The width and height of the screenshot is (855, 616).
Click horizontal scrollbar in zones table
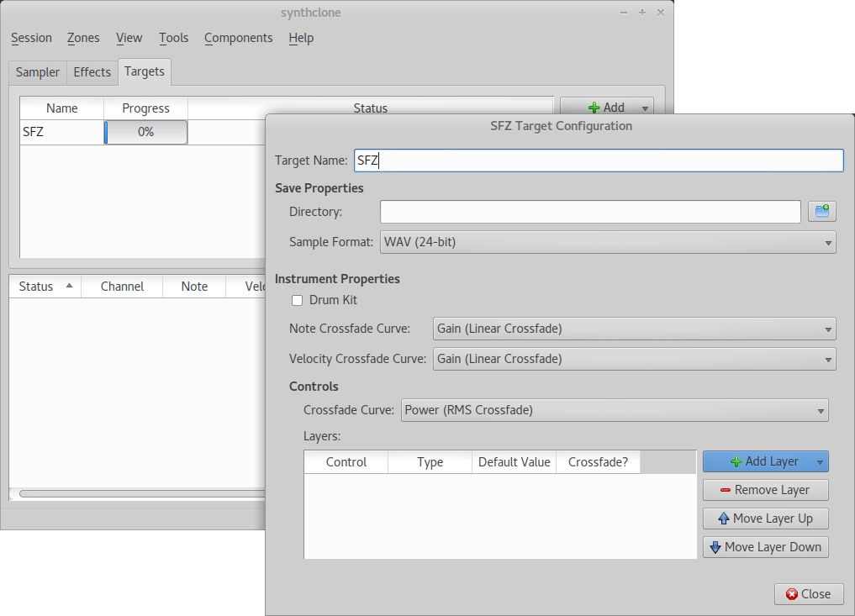[142, 493]
